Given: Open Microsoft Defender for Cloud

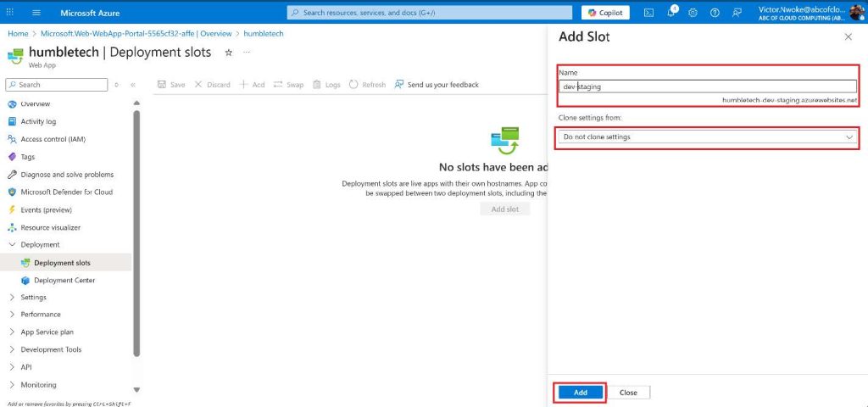Looking at the screenshot, I should tap(66, 192).
